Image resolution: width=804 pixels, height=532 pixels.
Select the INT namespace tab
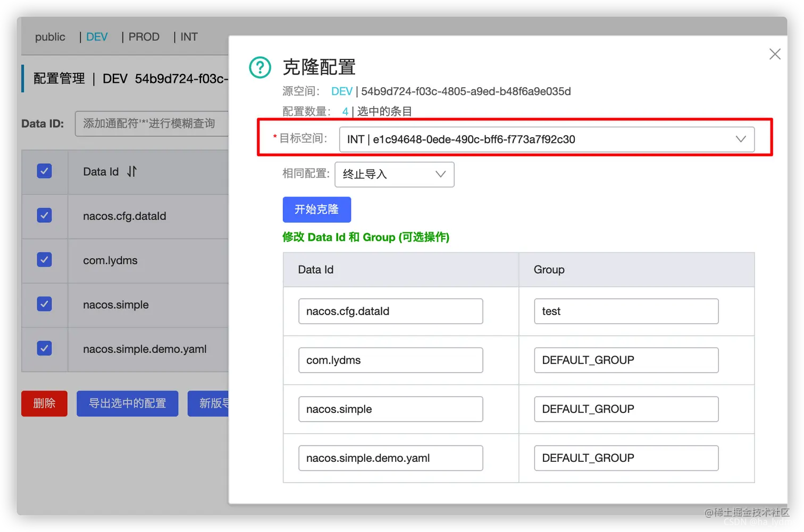coord(189,37)
